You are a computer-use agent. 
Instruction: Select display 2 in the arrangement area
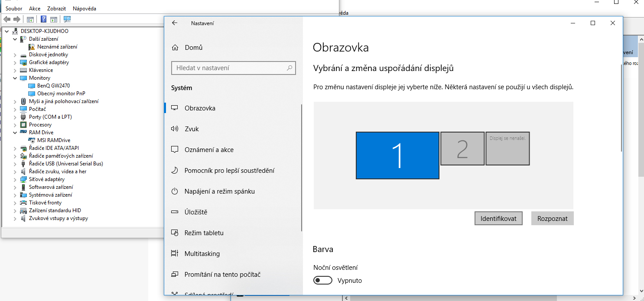[x=462, y=149]
